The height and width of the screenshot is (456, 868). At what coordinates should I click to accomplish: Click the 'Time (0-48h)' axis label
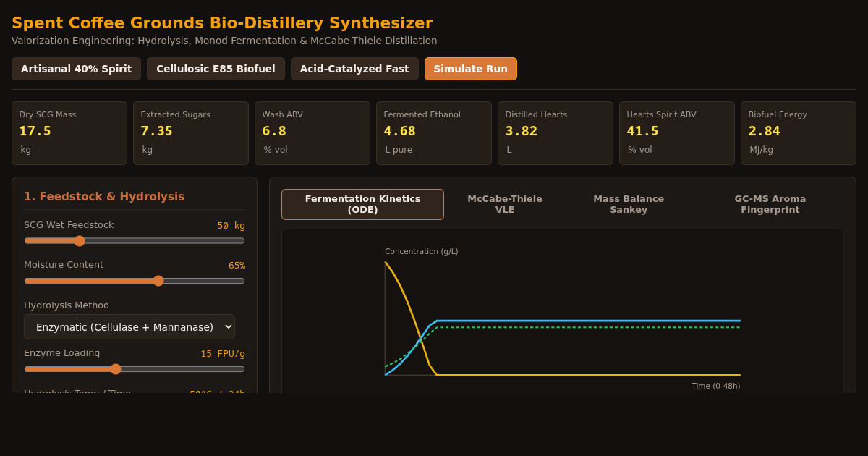715,387
